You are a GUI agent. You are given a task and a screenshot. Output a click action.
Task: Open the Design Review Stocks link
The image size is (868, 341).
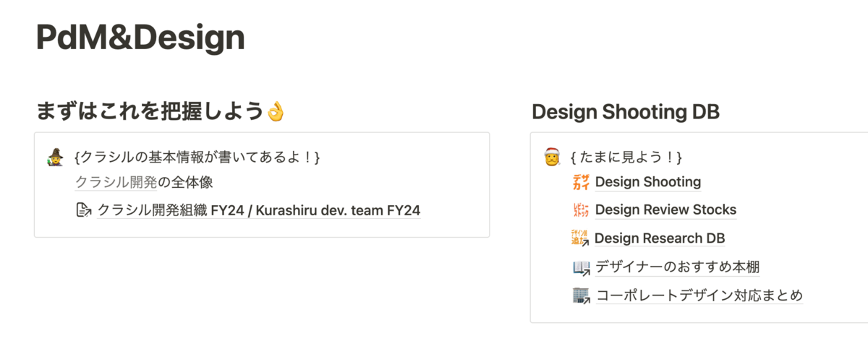click(665, 210)
